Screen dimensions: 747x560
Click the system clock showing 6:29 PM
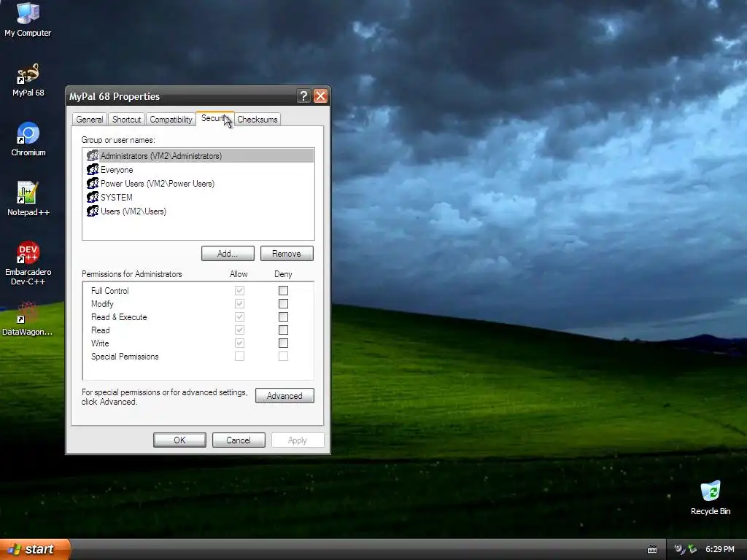pyautogui.click(x=719, y=549)
